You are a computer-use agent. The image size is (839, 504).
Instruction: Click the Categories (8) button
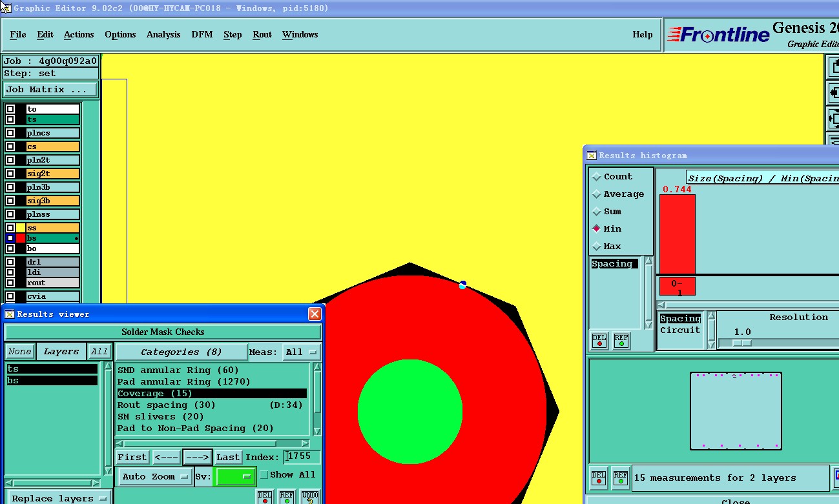[181, 352]
